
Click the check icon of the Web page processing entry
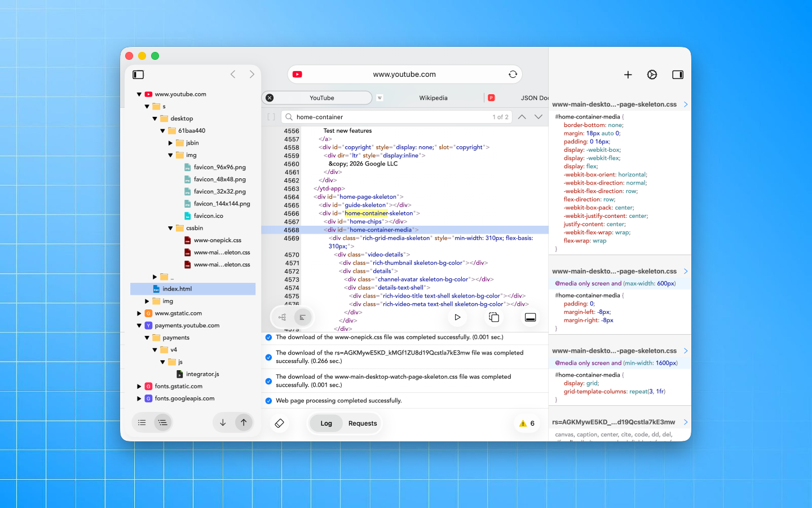click(x=268, y=401)
